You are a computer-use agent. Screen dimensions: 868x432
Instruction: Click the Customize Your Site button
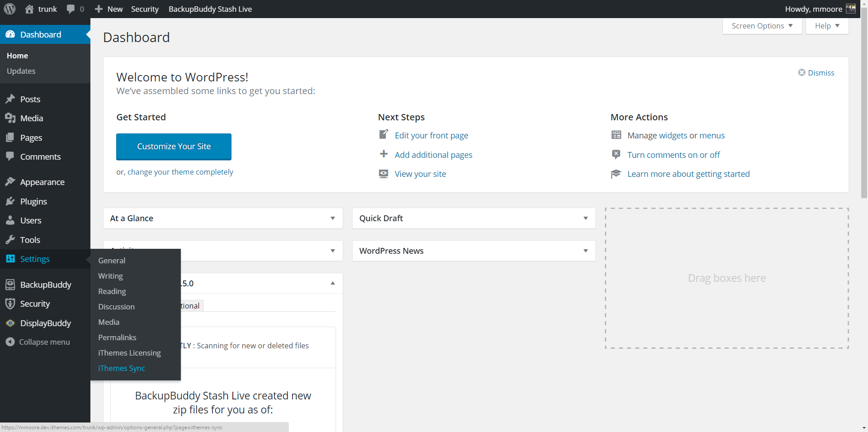click(174, 147)
